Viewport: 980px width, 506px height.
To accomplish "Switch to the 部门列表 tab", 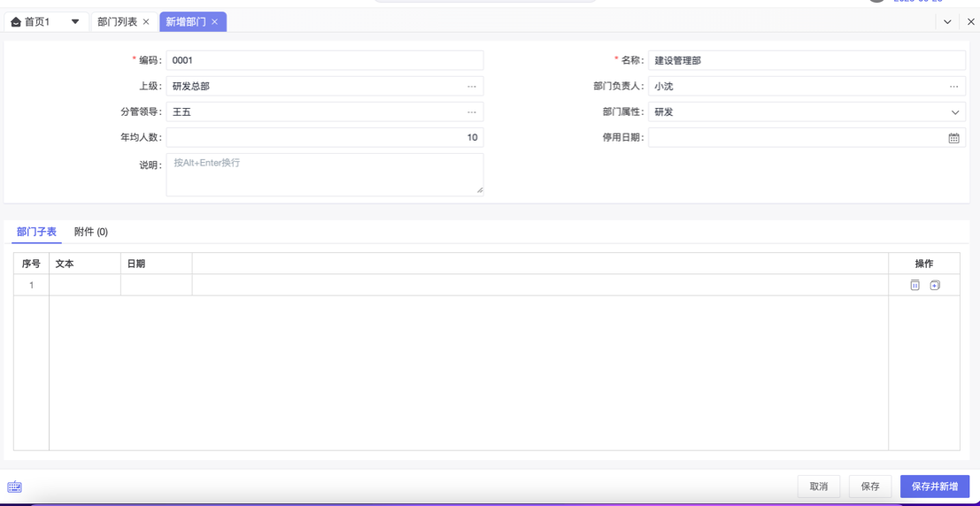I will (117, 22).
